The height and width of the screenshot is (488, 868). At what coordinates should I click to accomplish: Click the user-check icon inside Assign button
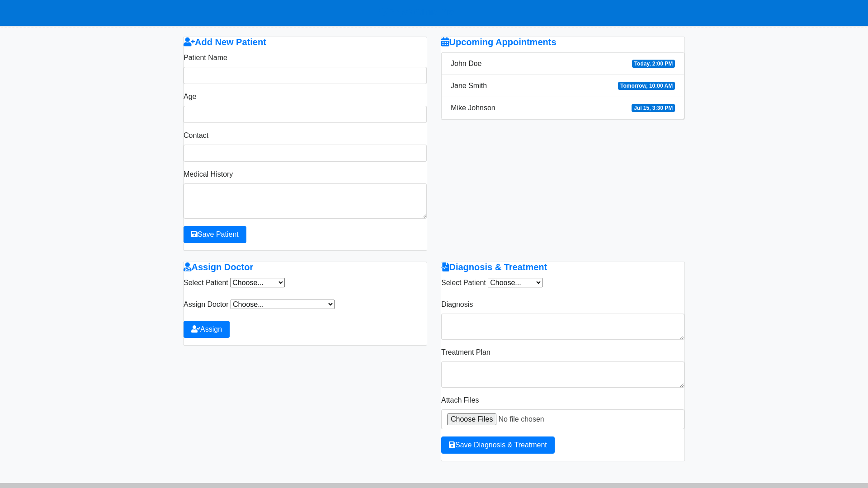[x=195, y=329]
